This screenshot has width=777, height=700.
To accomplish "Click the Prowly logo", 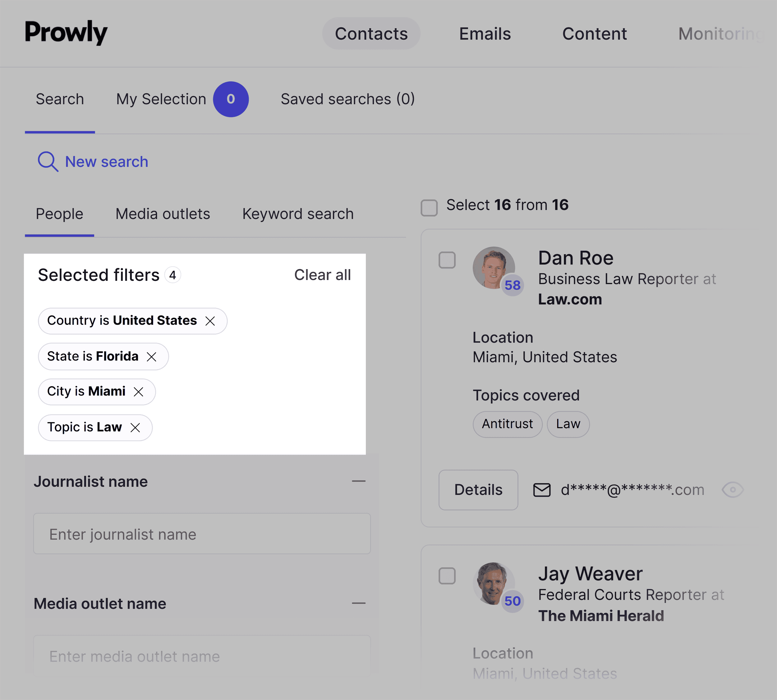I will coord(66,33).
